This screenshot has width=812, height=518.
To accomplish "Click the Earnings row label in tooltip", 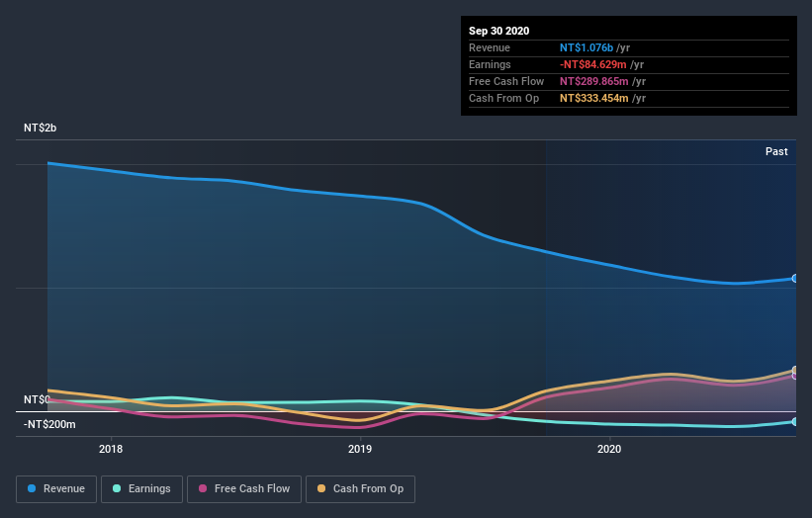I will [x=490, y=64].
